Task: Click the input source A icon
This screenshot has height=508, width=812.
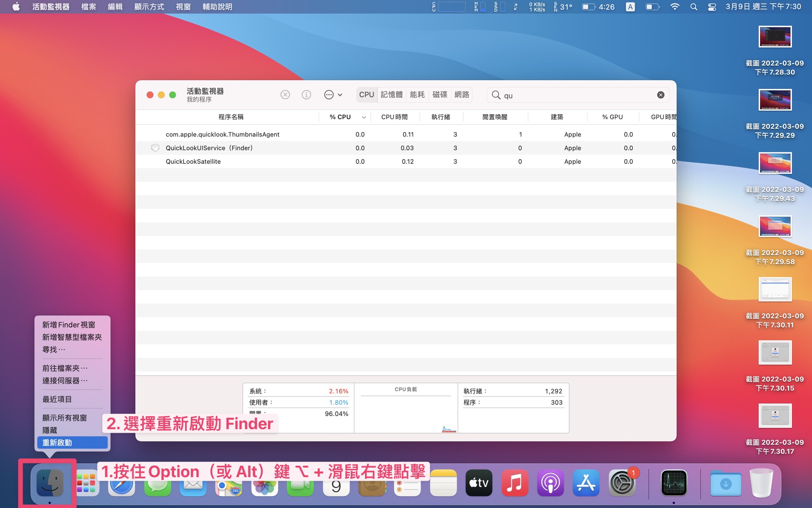Action: pyautogui.click(x=630, y=7)
